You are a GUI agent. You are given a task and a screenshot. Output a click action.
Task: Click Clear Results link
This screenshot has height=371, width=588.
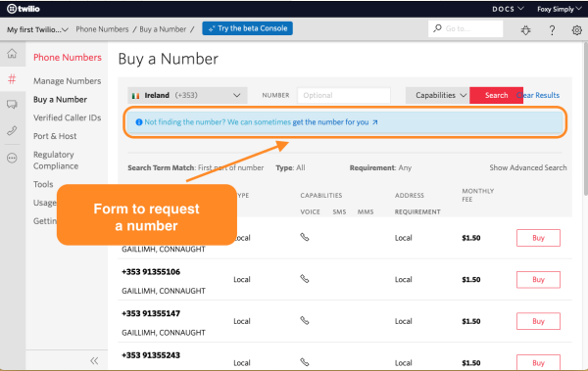538,95
